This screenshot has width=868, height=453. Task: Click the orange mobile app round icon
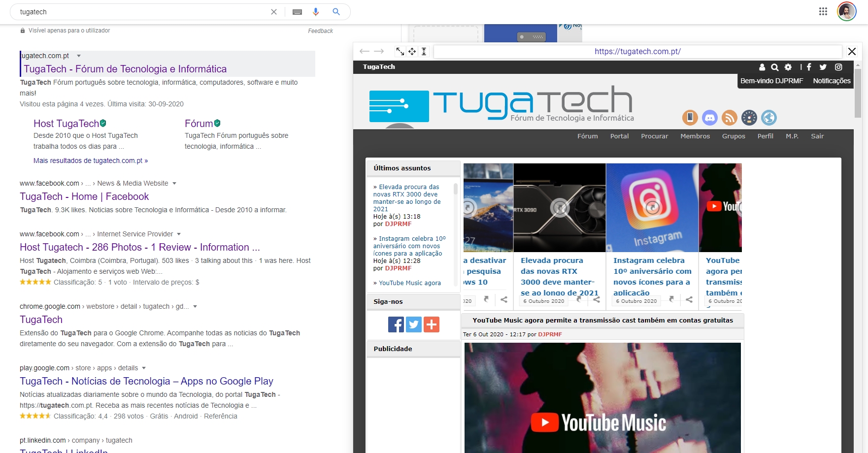(690, 117)
